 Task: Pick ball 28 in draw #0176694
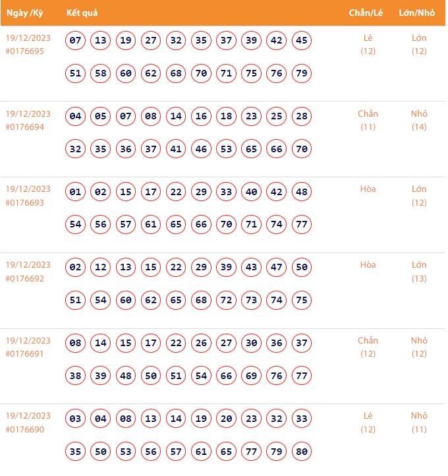302,117
